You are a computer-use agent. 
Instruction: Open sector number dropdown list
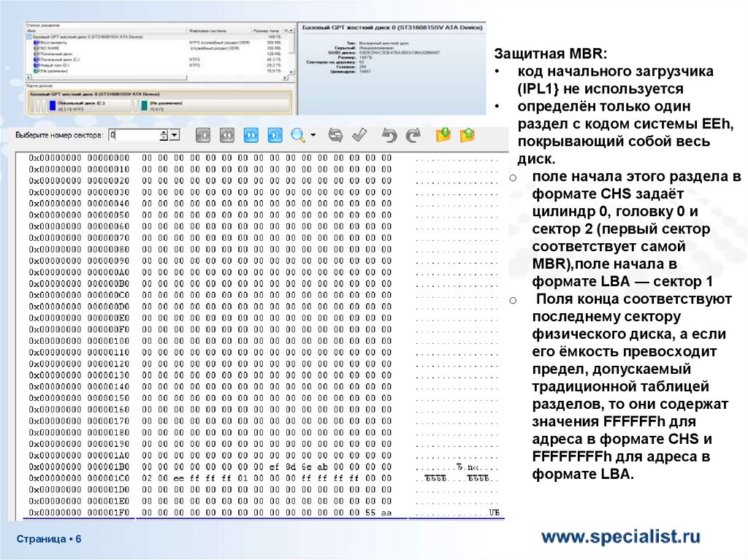175,135
